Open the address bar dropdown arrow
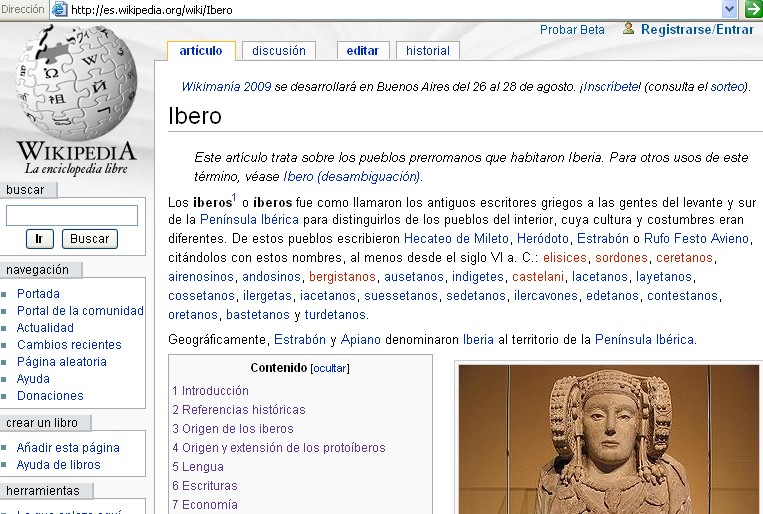Viewport: 763px width, 514px height. (x=729, y=9)
